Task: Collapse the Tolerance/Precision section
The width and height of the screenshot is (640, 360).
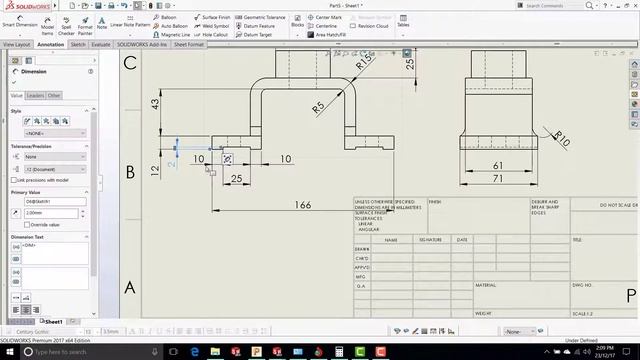Action: point(87,146)
